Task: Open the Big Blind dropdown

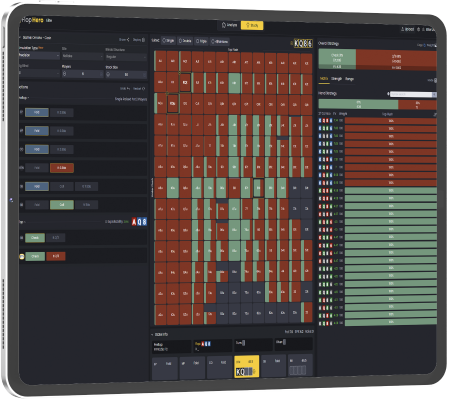Action: point(39,73)
